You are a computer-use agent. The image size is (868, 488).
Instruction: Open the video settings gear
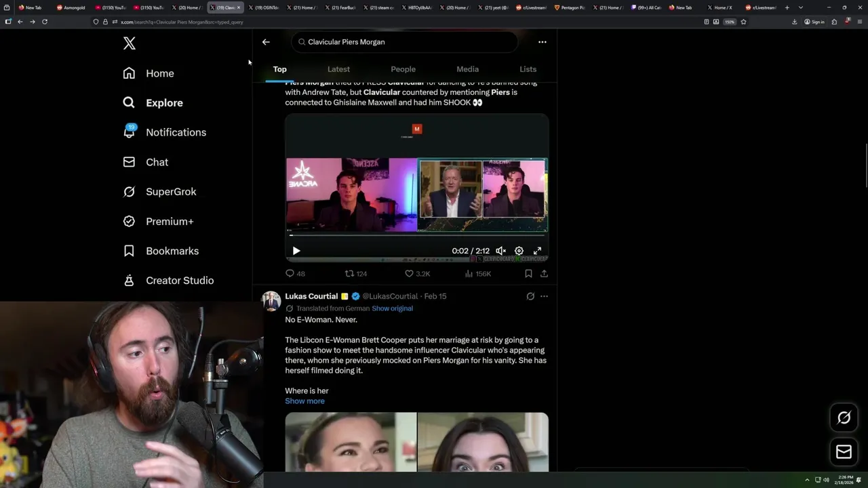519,251
